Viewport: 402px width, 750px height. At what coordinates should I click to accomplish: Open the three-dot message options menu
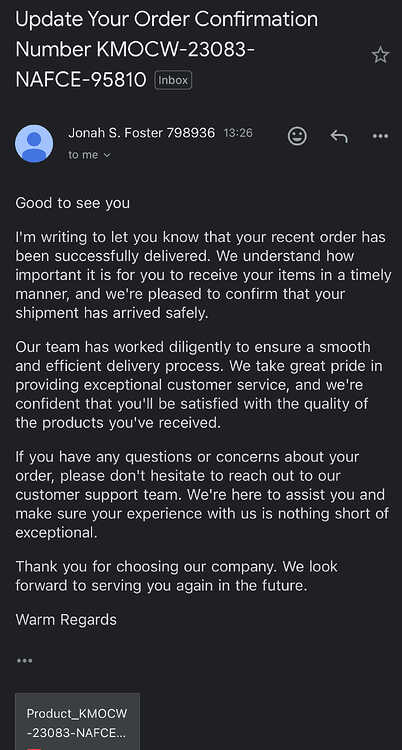[x=380, y=136]
